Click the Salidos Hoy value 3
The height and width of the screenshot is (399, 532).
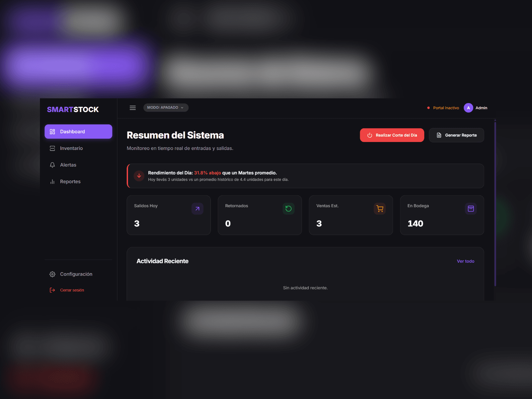click(x=137, y=224)
